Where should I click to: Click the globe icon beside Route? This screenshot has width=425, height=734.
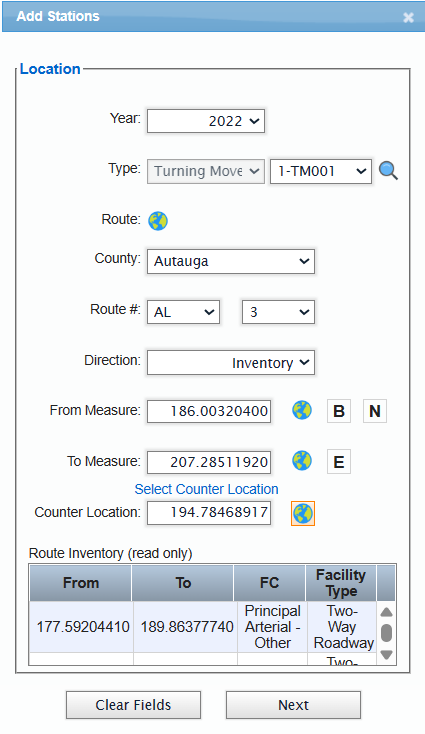158,220
